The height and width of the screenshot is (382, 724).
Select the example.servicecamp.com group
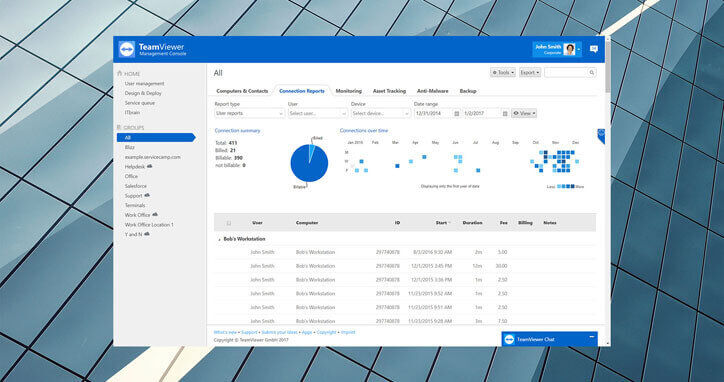point(152,157)
